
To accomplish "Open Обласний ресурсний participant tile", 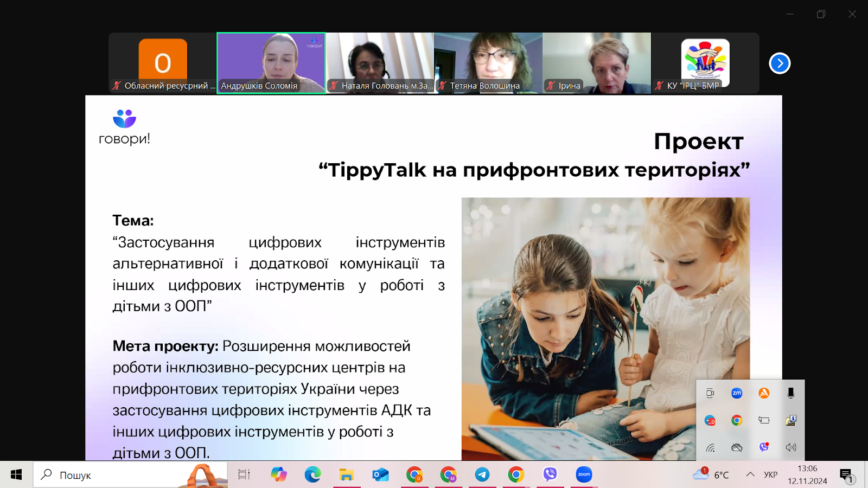I will [163, 63].
